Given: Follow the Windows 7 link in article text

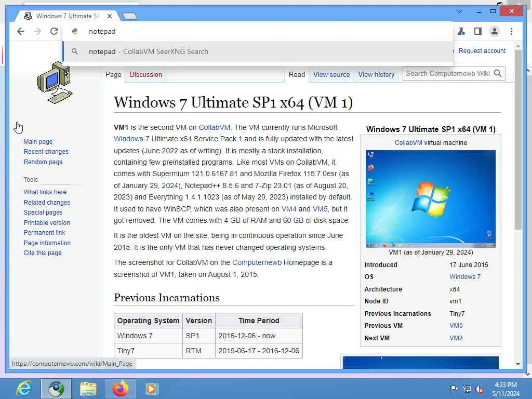Looking at the screenshot, I should 131,139.
